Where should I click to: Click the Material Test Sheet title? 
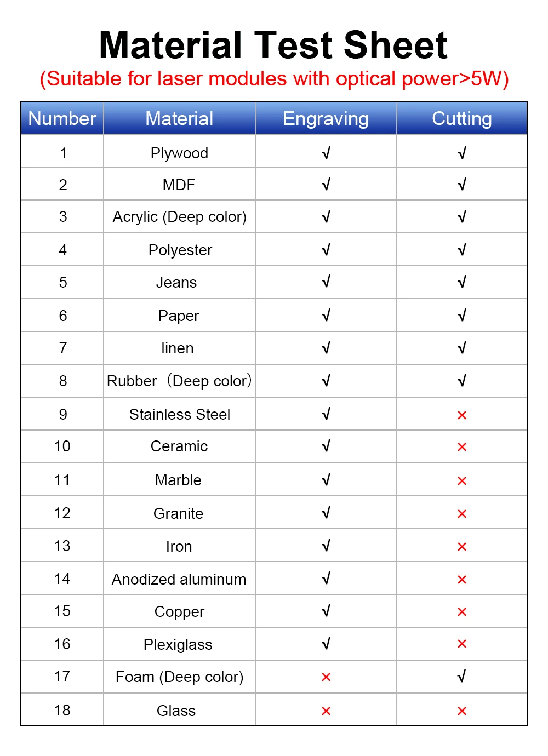[273, 45]
